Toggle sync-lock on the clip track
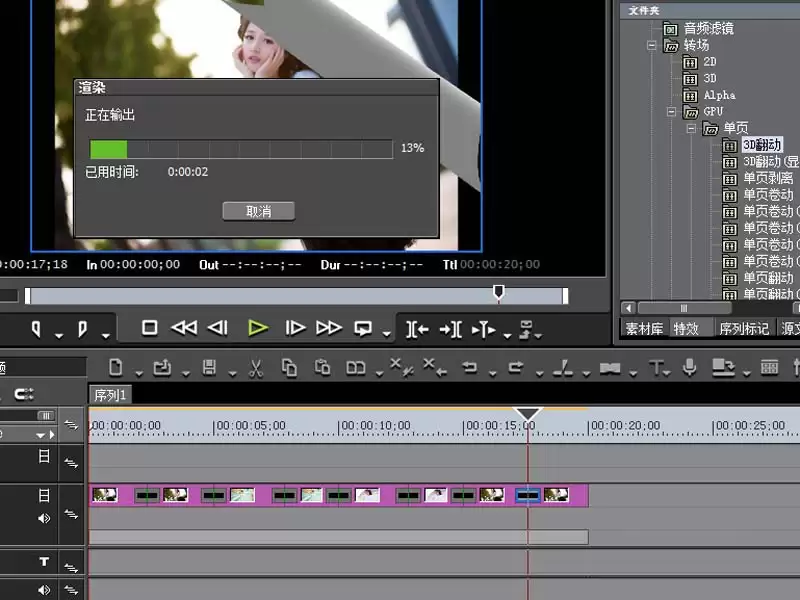The image size is (800, 600). tap(71, 514)
